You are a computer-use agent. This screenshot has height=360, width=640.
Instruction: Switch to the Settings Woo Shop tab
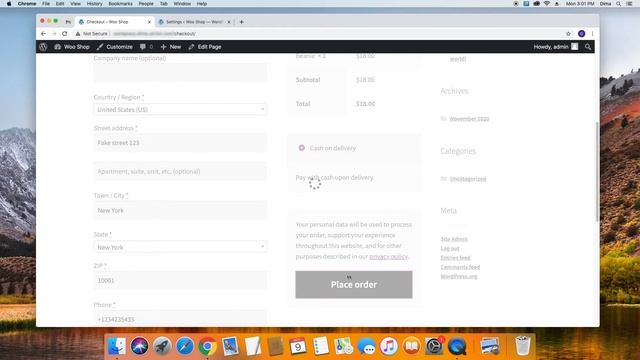click(193, 22)
